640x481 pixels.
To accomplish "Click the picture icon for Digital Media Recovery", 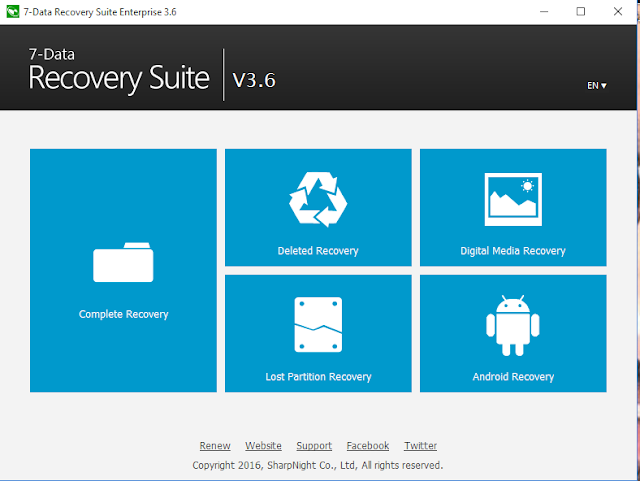I will click(513, 199).
